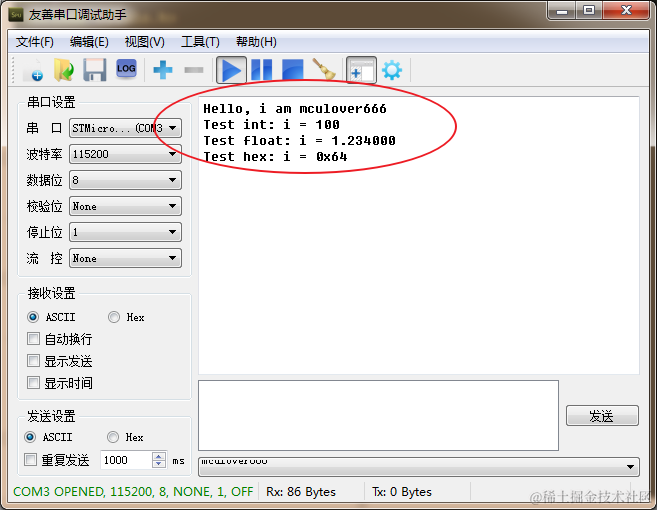657x510 pixels.
Task: Open the 编辑(E) menu
Action: pyautogui.click(x=89, y=41)
